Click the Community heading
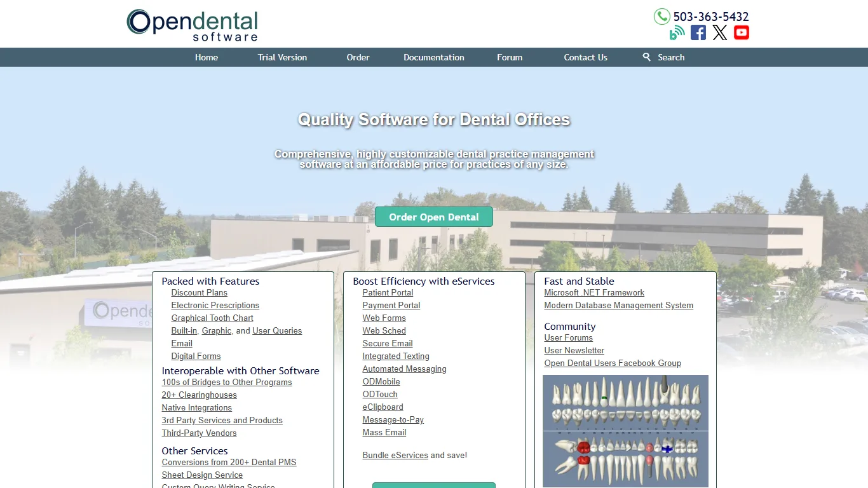This screenshot has width=868, height=488. (570, 326)
